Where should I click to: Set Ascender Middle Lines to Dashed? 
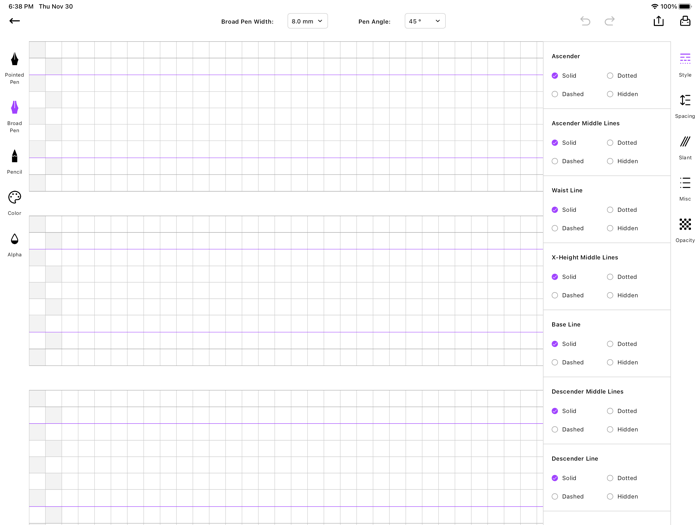coord(568,161)
